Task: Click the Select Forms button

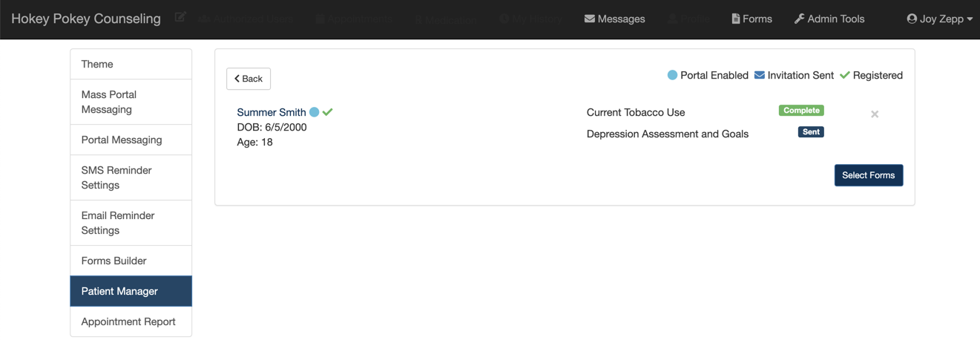Action: pyautogui.click(x=868, y=175)
